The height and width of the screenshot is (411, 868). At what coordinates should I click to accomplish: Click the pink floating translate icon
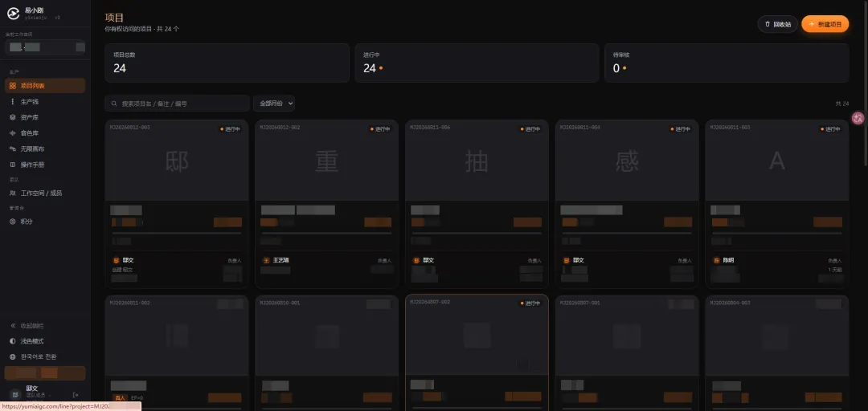(858, 118)
